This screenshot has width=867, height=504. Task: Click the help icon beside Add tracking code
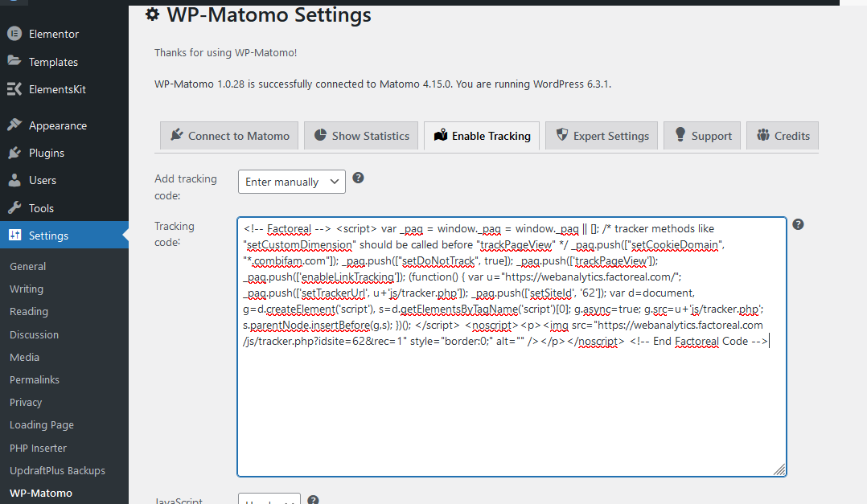coord(359,178)
